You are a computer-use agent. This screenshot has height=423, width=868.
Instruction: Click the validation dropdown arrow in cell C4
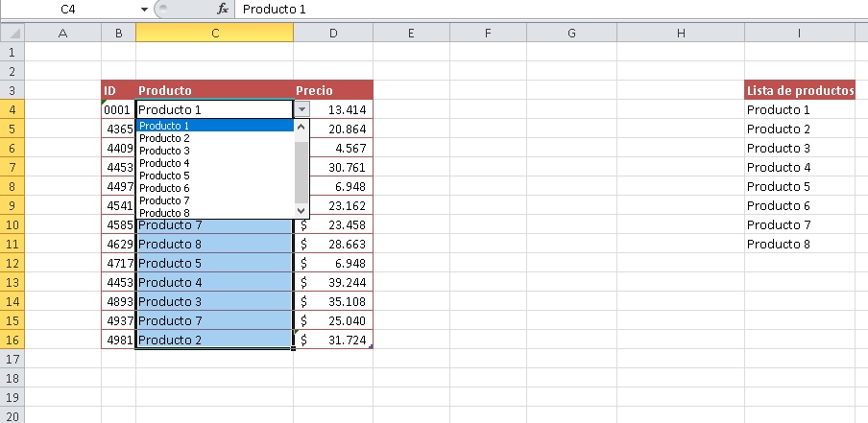301,110
